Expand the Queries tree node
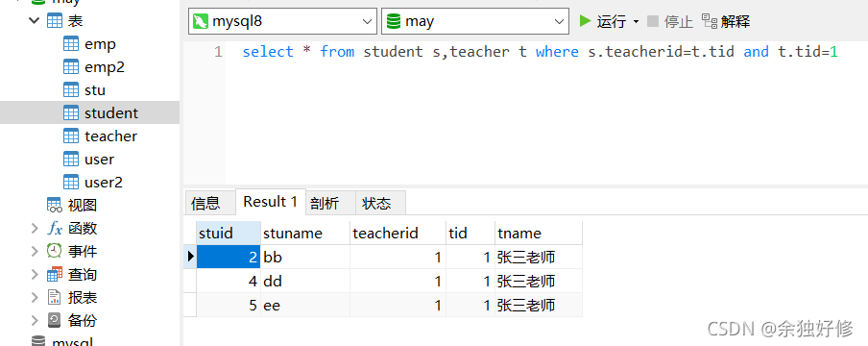This screenshot has width=868, height=346. click(35, 275)
